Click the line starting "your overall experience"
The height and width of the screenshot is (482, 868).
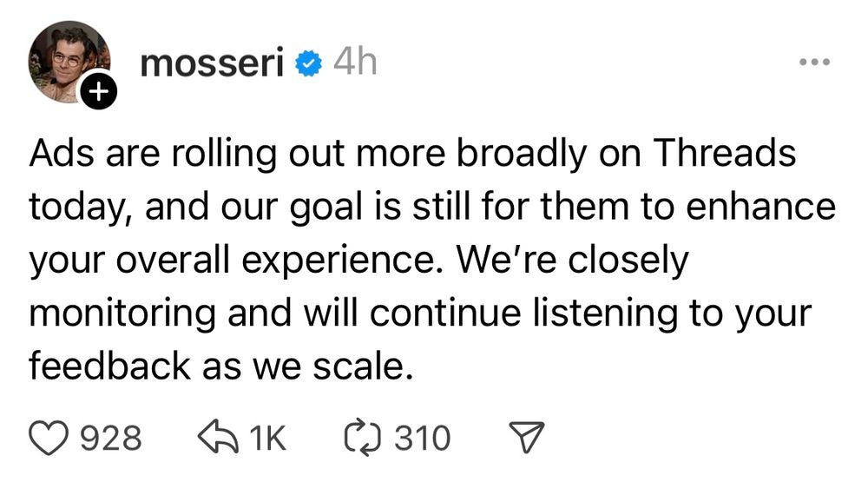coord(358,261)
